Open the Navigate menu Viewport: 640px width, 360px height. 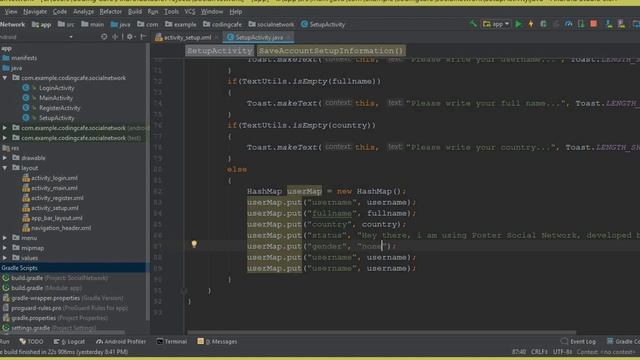point(35,11)
